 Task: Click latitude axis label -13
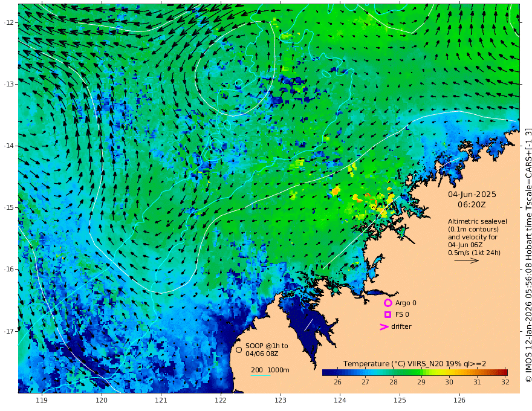pyautogui.click(x=9, y=84)
